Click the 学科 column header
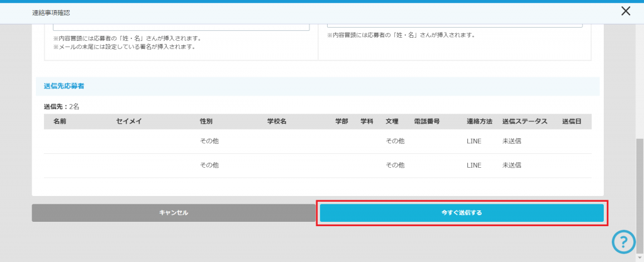This screenshot has height=262, width=644. [x=367, y=121]
